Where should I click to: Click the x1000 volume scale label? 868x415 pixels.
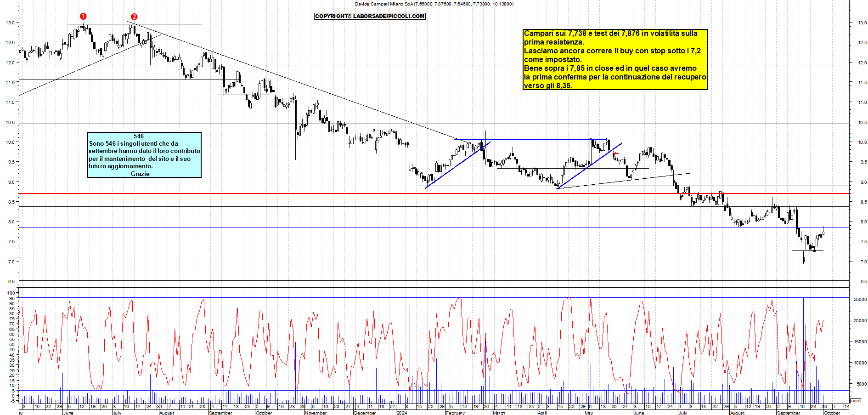click(856, 401)
